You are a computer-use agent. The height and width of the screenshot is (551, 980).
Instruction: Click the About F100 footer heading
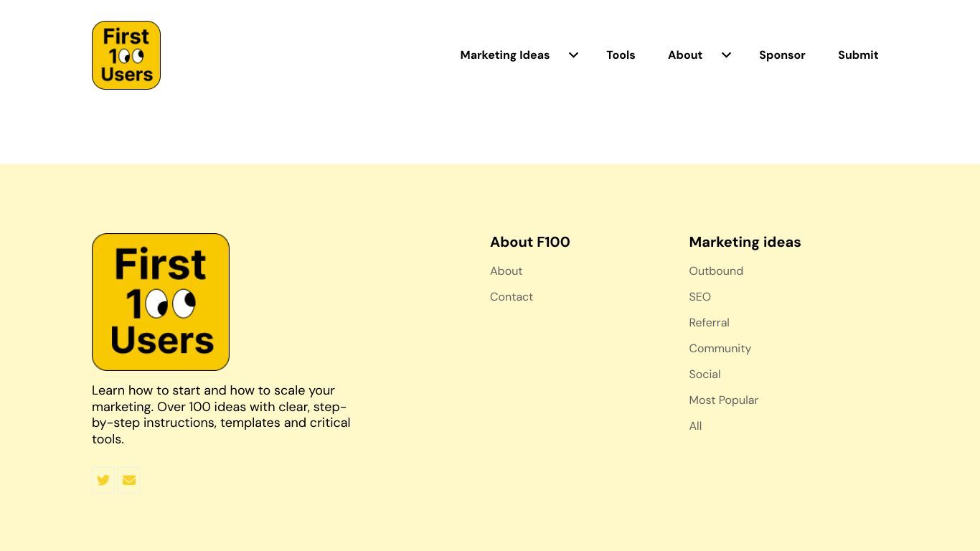tap(530, 242)
